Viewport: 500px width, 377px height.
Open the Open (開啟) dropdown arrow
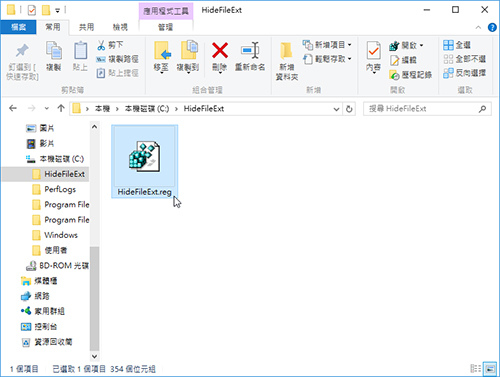coord(422,45)
